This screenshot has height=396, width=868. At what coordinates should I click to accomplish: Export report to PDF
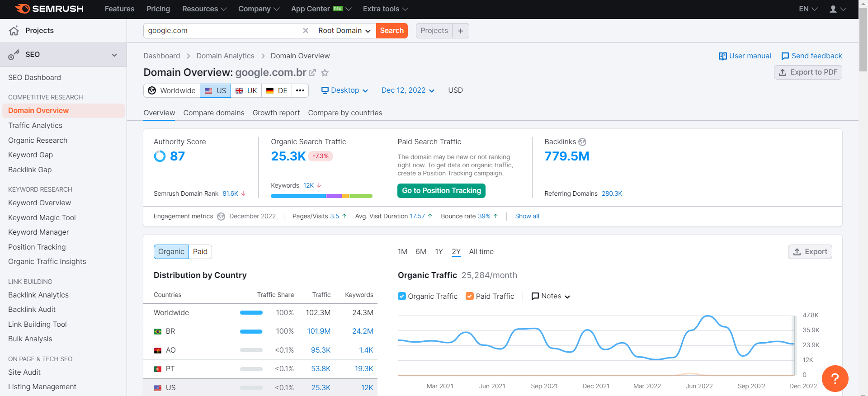click(808, 72)
